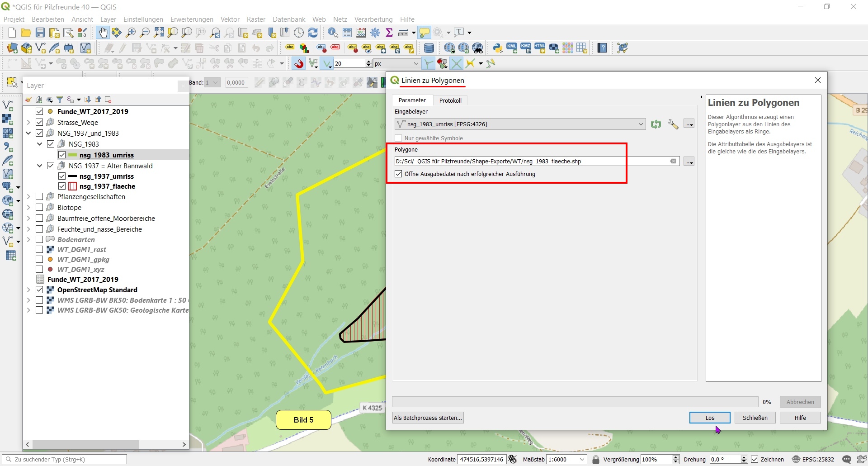The image size is (868, 466).
Task: Click the Refresh map icon
Action: click(313, 33)
